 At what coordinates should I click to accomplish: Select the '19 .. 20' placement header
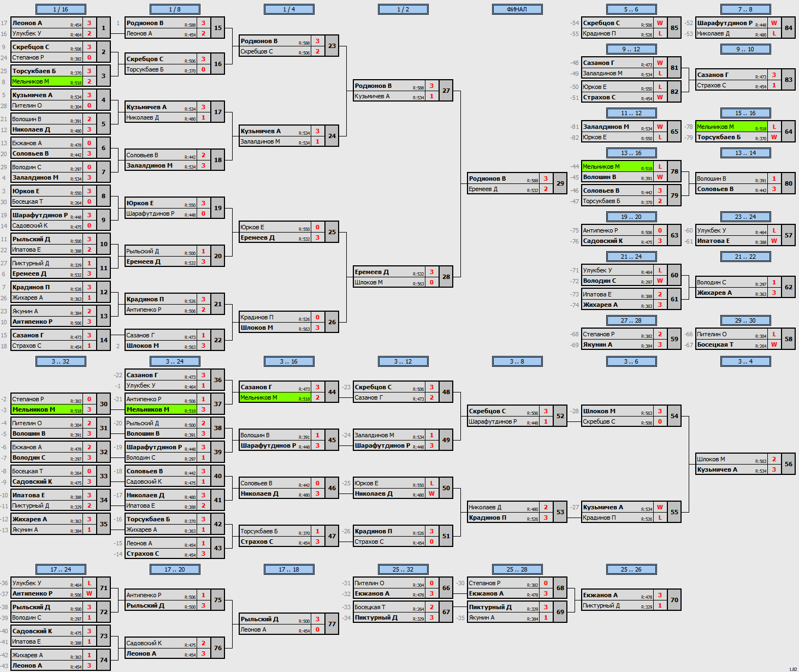coord(631,217)
